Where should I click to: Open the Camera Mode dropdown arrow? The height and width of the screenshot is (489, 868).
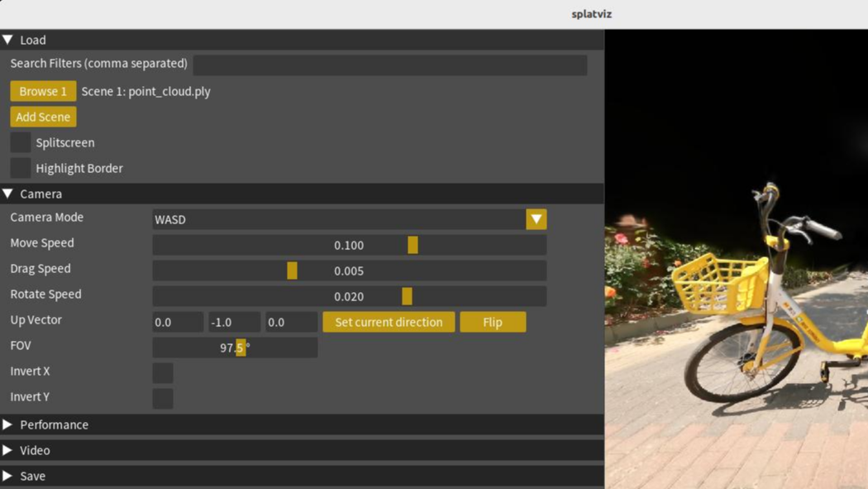tap(536, 219)
